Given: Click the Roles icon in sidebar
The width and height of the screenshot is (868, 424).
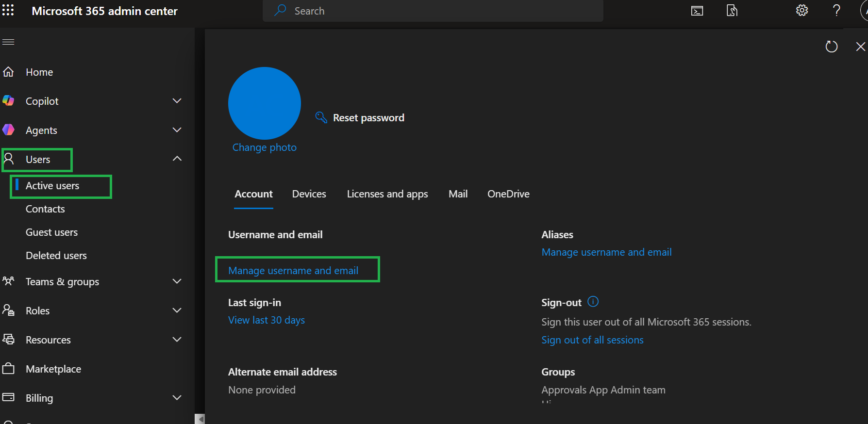Looking at the screenshot, I should coord(8,310).
